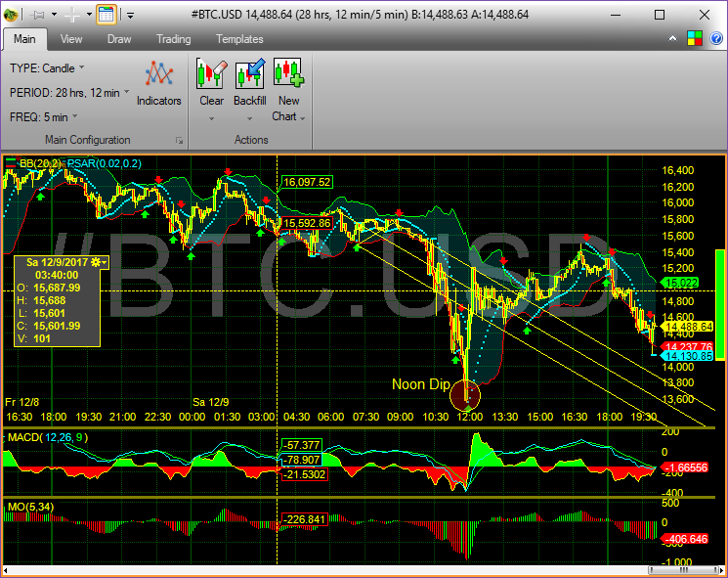Click the -78.907 MACD signal readout box

click(302, 460)
